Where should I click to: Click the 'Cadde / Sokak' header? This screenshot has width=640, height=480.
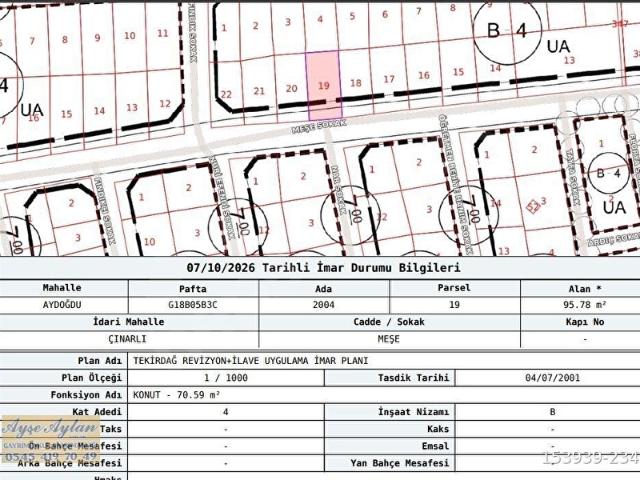click(x=389, y=322)
